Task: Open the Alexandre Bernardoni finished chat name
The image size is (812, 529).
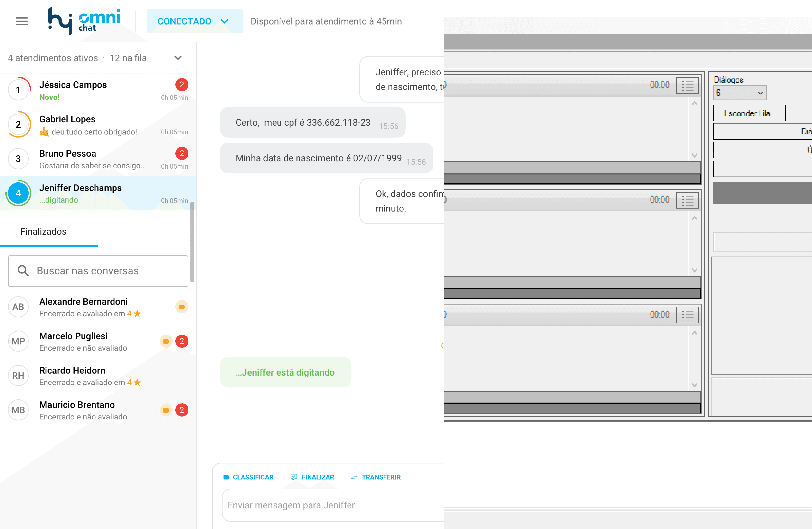Action: (84, 302)
